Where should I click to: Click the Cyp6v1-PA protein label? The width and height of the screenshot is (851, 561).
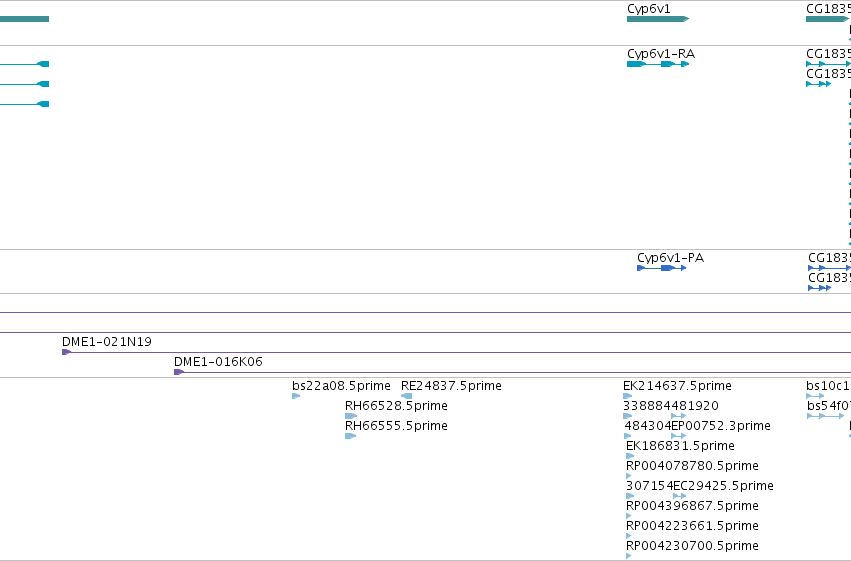670,258
